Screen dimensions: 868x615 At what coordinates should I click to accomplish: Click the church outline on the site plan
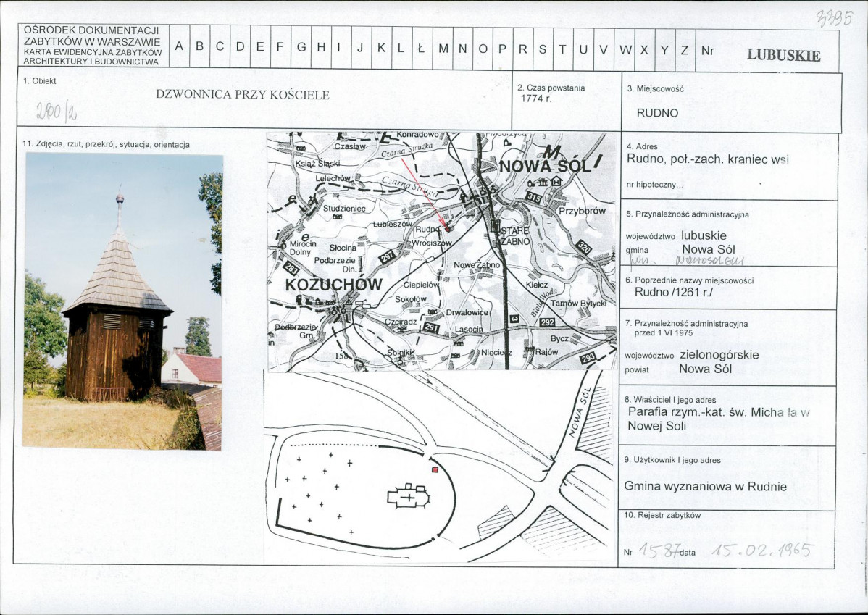point(409,496)
